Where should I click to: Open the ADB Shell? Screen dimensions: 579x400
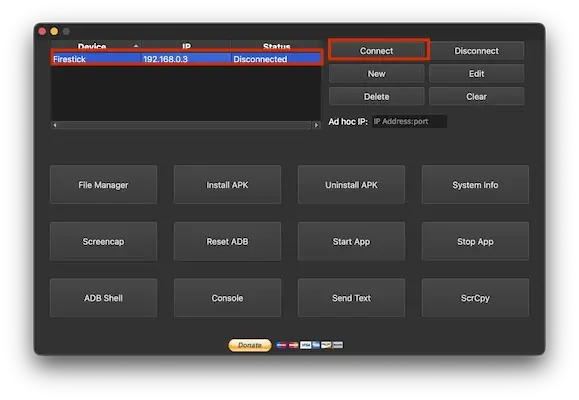[103, 298]
